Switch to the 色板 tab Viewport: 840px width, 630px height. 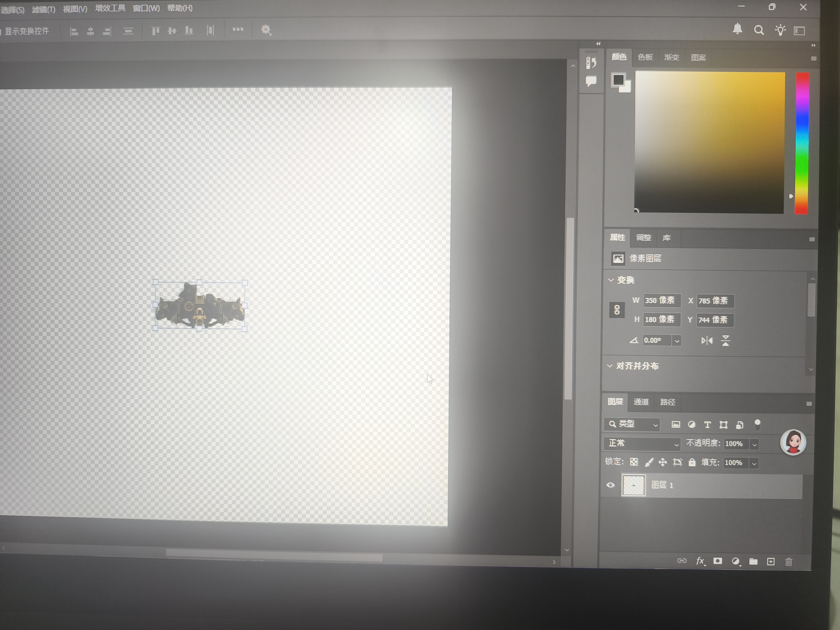(x=645, y=57)
